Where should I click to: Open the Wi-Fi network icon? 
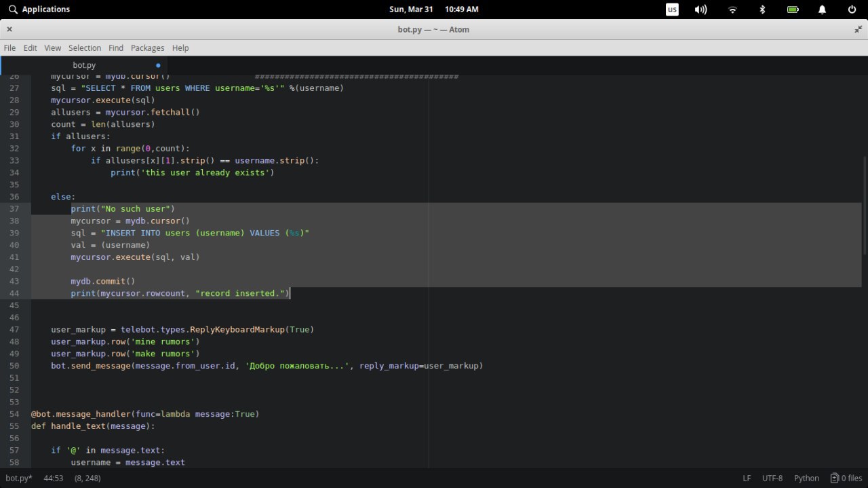tap(732, 10)
